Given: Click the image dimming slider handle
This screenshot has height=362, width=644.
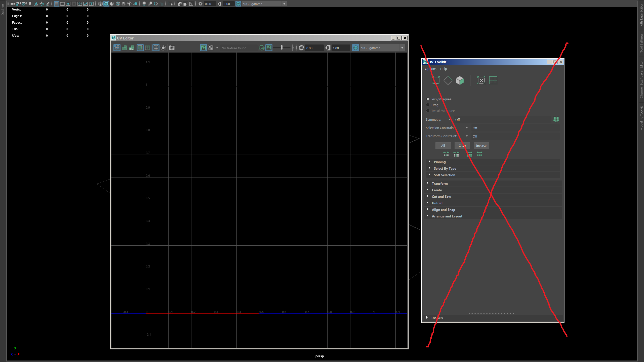Looking at the screenshot, I should click(281, 48).
